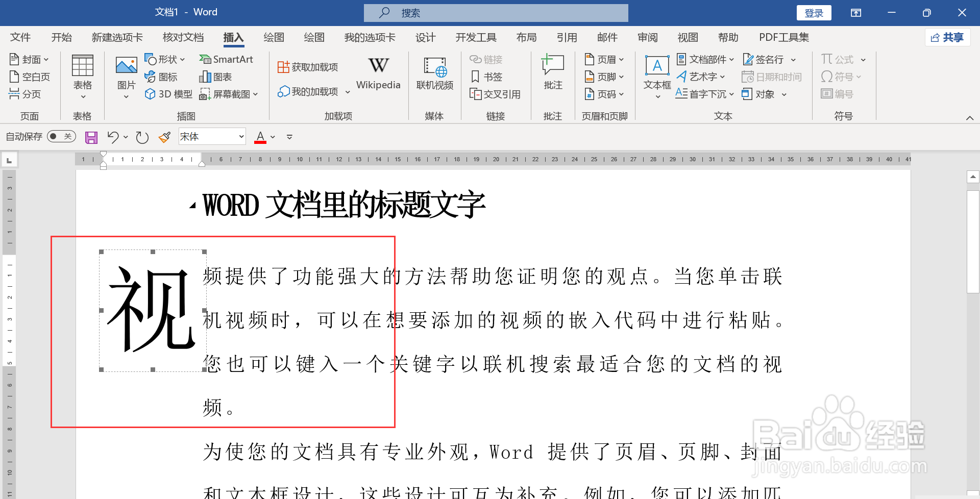Open the Wikipedia add-in

click(378, 74)
